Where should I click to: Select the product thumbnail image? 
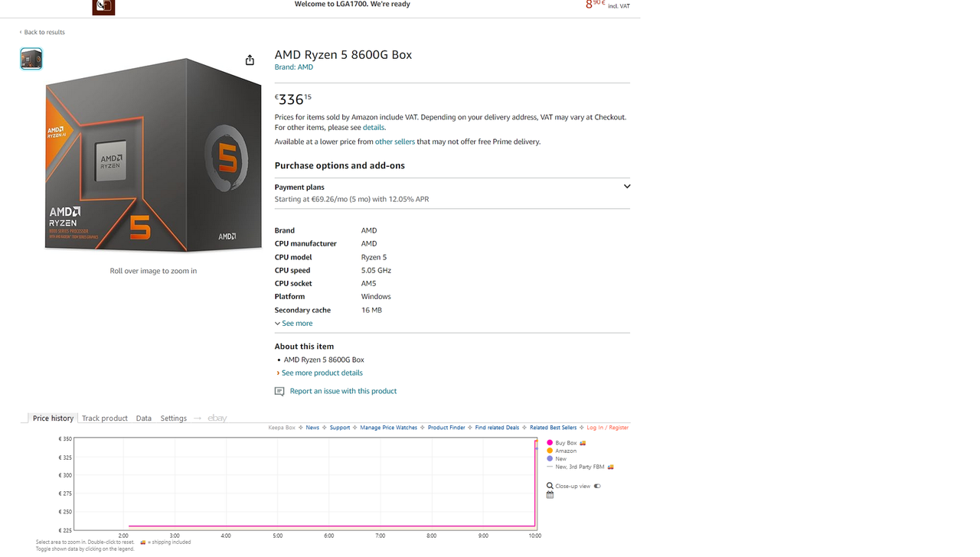pyautogui.click(x=31, y=59)
